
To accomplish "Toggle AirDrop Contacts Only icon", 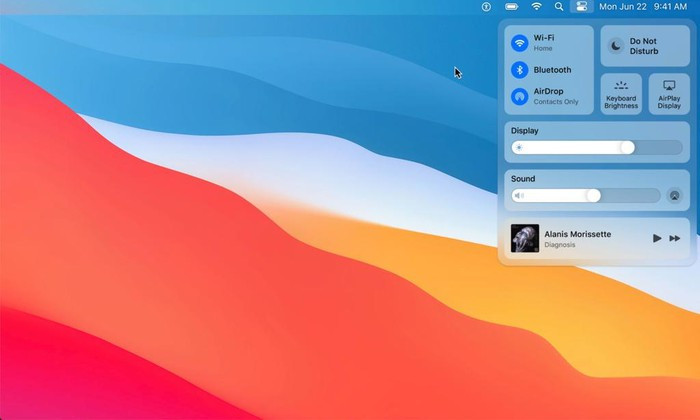I will [x=519, y=96].
